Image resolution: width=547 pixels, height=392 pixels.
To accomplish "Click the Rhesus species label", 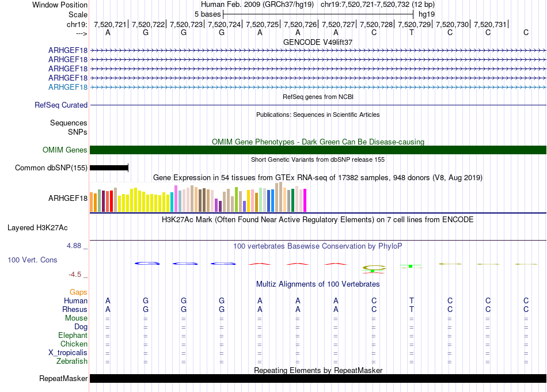I will [75, 310].
